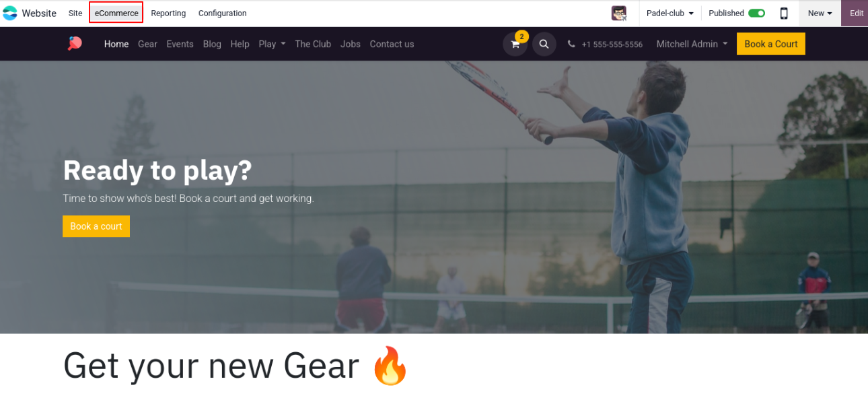Expand the Padel-club website selector
The image size is (868, 404).
670,13
